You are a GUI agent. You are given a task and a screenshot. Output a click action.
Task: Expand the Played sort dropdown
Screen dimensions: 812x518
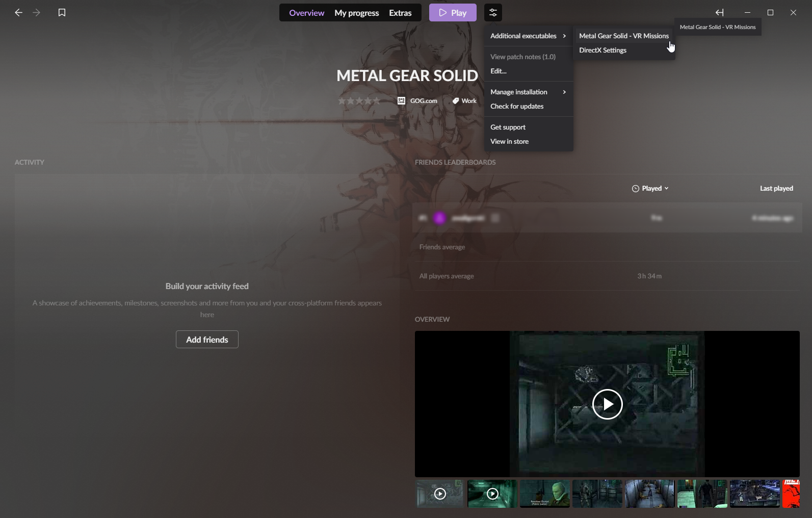coord(651,189)
